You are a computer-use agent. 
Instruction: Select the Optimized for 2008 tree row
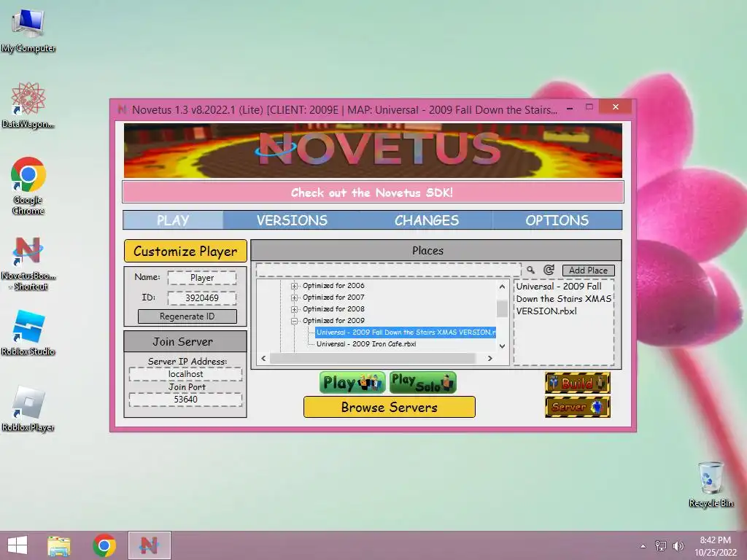point(333,309)
